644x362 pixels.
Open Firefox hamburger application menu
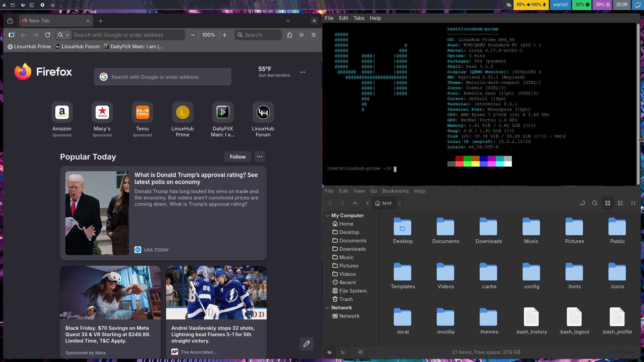pos(314,35)
